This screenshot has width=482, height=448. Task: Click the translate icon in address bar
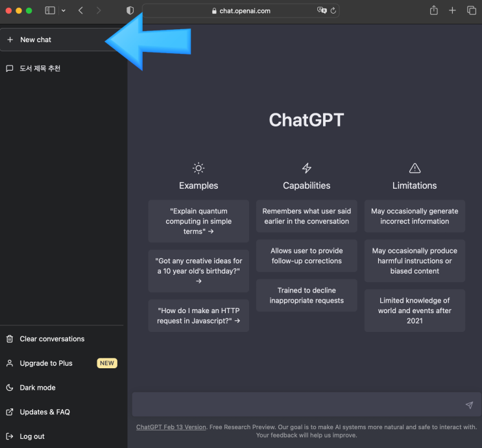point(322,10)
